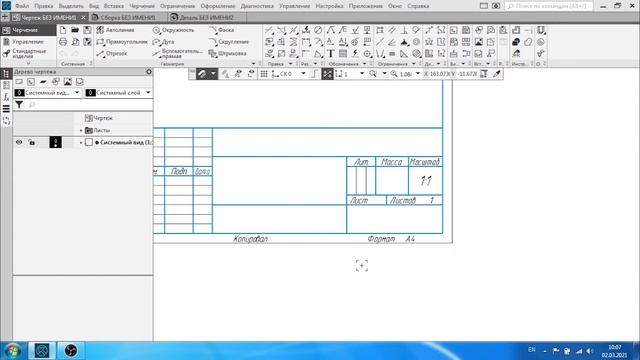Toggle the orthogonal drawing mode button
The image size is (640, 360).
point(314,74)
